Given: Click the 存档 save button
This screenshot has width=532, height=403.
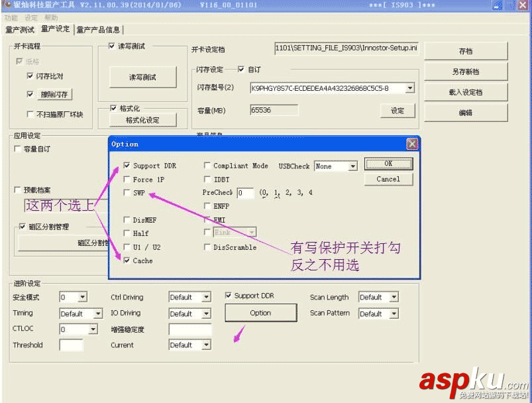Looking at the screenshot, I should (x=466, y=51).
